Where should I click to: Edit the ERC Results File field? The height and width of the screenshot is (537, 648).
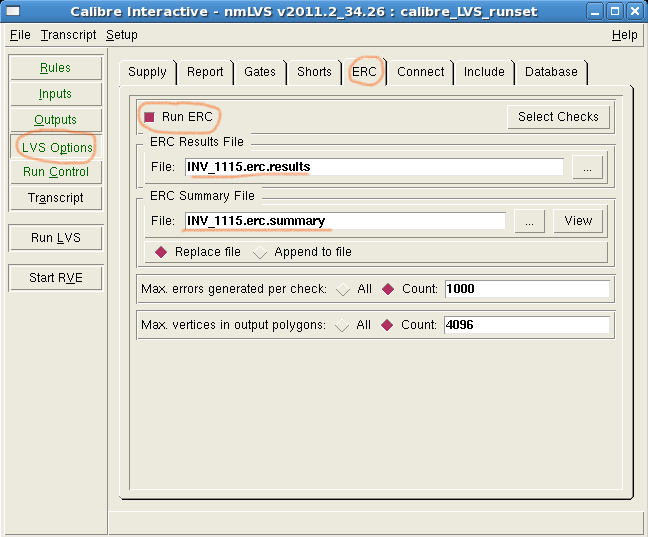click(x=374, y=167)
